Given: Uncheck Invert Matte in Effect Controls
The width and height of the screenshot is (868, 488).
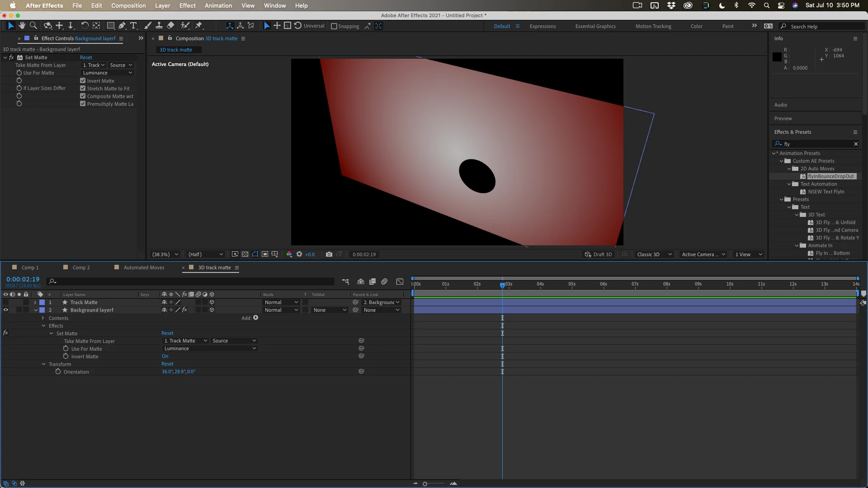Looking at the screenshot, I should pyautogui.click(x=83, y=81).
